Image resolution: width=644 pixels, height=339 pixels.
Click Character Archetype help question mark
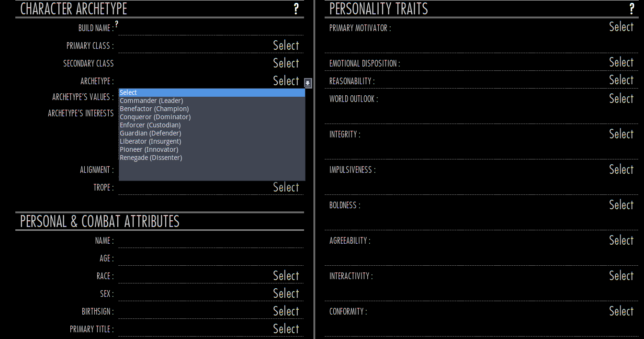point(296,9)
